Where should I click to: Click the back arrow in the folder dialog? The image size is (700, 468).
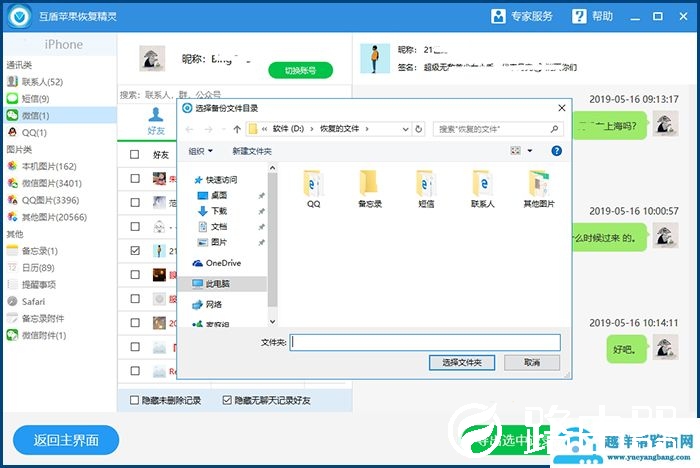[190, 130]
